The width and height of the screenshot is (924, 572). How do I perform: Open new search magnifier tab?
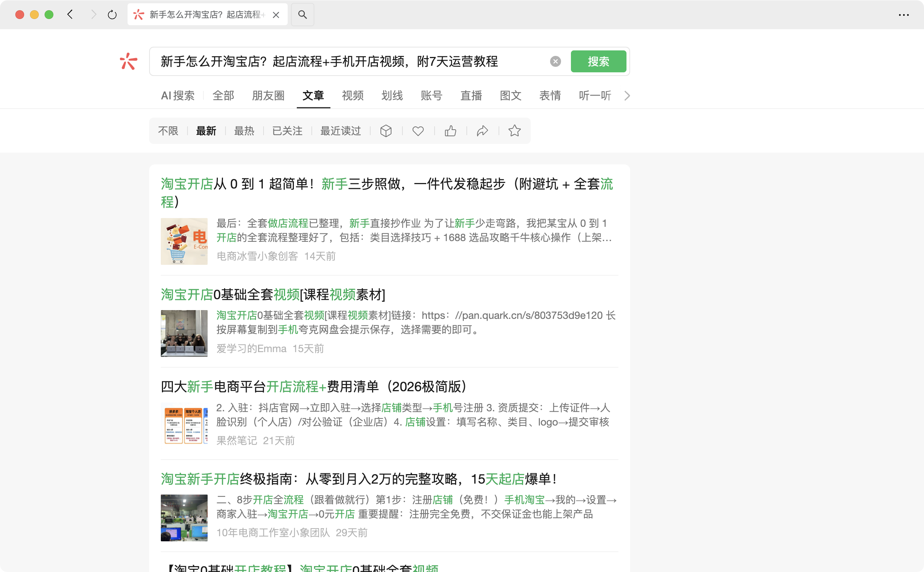tap(302, 15)
